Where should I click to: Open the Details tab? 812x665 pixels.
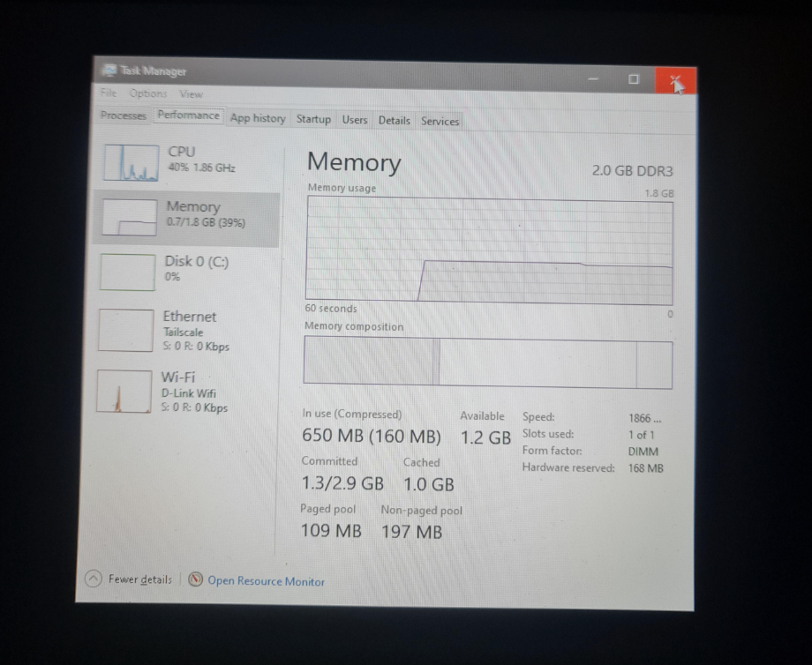394,121
